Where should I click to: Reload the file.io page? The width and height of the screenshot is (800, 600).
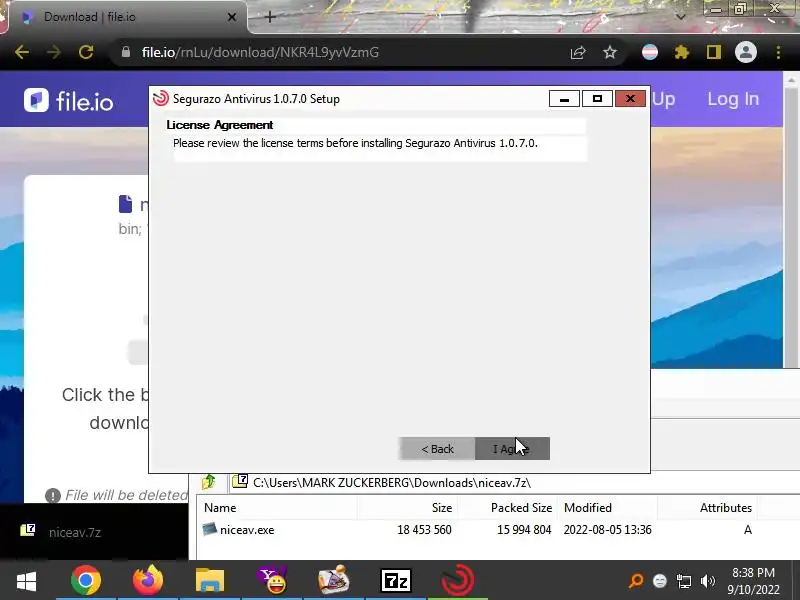[86, 52]
